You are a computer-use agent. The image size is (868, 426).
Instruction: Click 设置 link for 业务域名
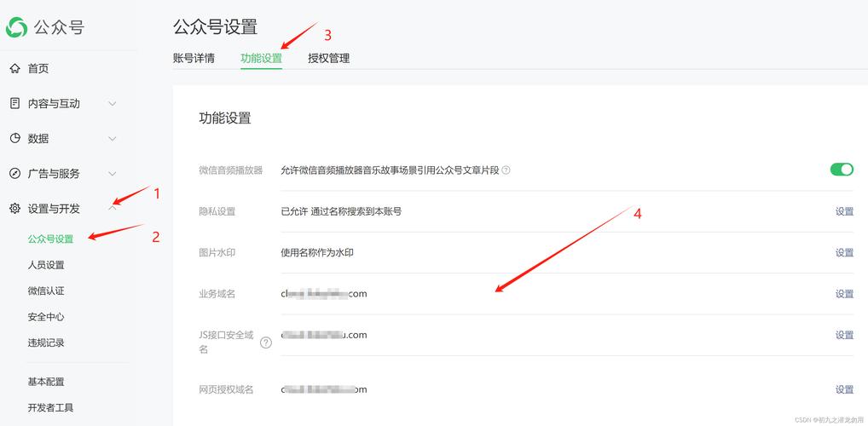pos(844,294)
